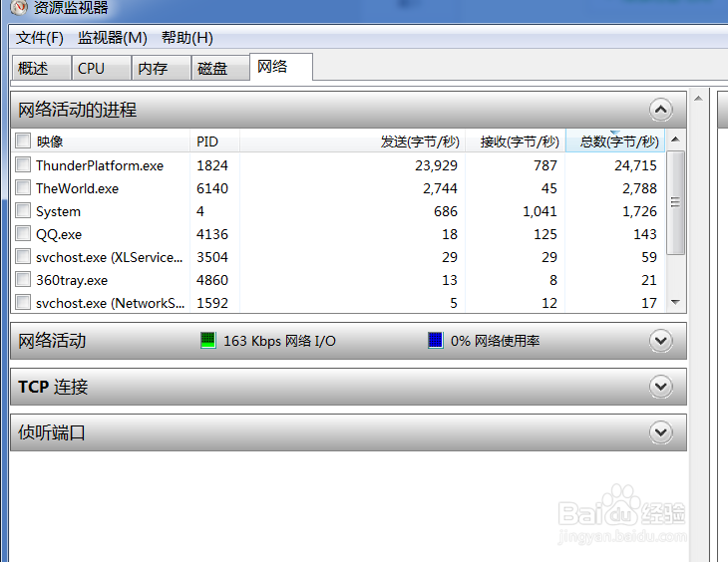728x562 pixels.
Task: Click the sent value 23,929
Action: 436,165
